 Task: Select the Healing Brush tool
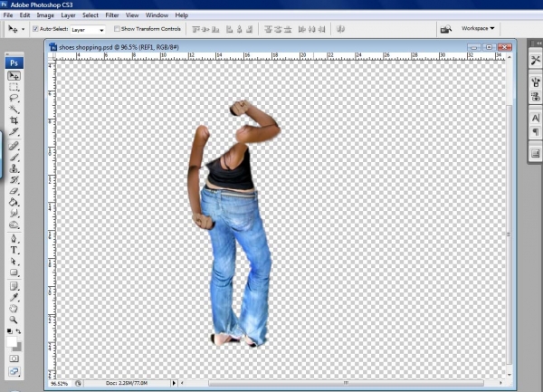coord(14,146)
